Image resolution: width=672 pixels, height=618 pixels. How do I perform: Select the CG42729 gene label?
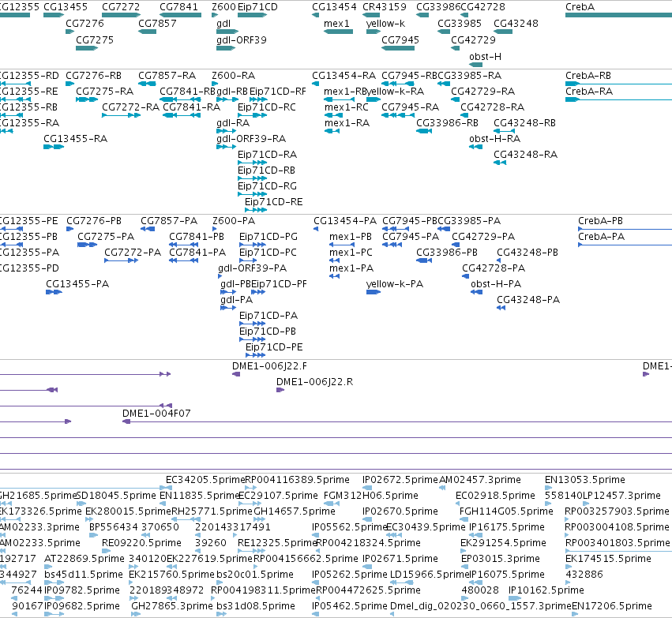[473, 39]
